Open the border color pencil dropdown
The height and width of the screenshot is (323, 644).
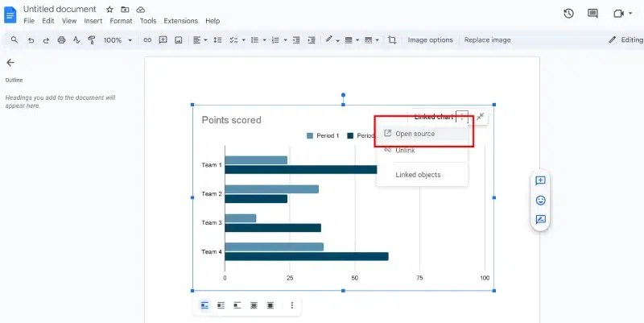(332, 39)
